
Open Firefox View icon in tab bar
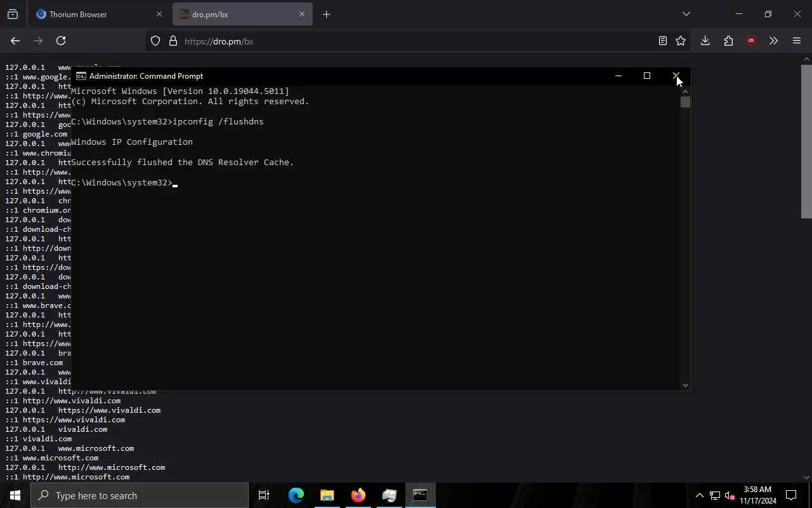(x=13, y=14)
